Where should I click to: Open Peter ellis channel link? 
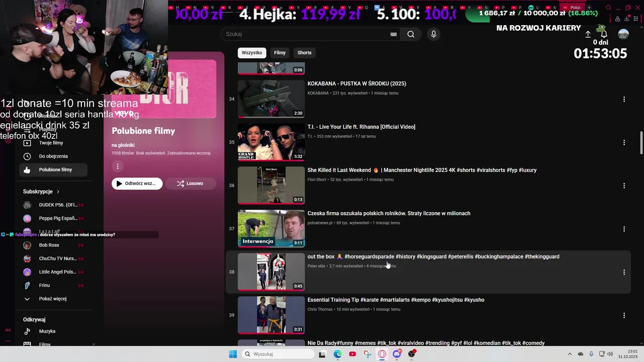point(316,266)
